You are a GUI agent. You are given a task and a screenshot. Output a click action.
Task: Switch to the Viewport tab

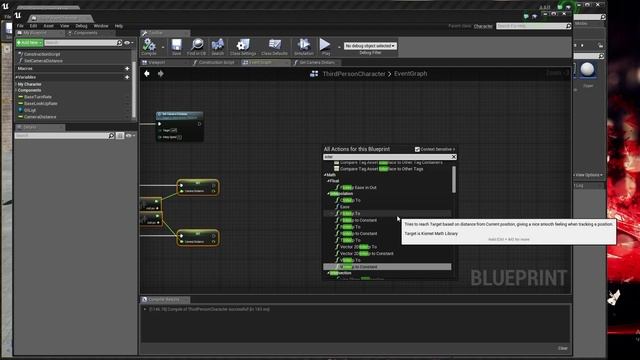(156, 62)
